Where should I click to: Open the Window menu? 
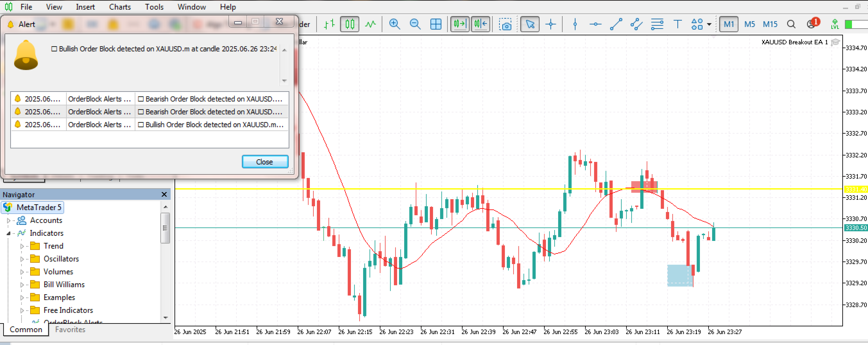(x=192, y=7)
